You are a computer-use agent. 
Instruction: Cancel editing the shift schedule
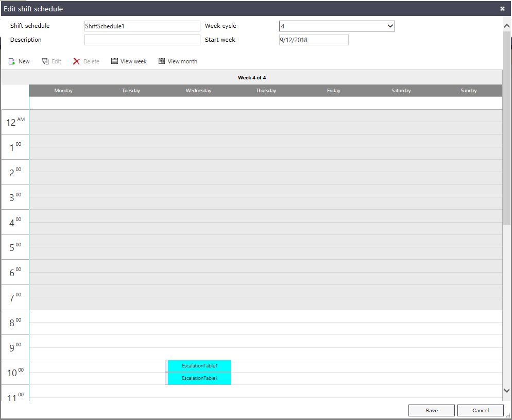point(481,410)
